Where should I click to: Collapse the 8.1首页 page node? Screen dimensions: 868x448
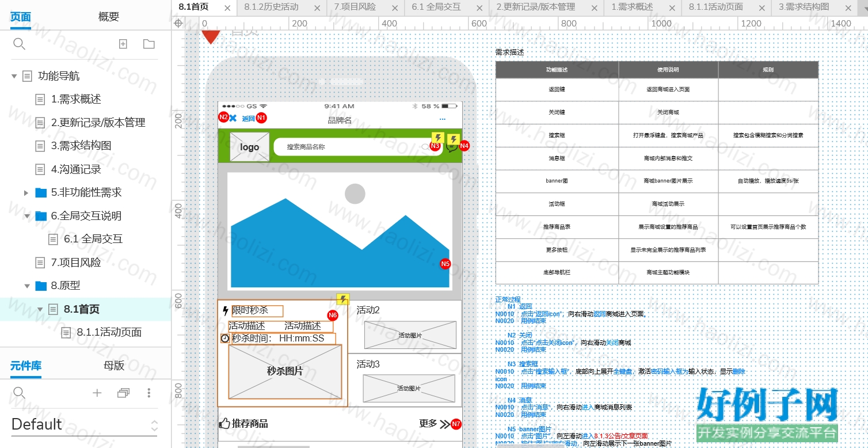(x=40, y=309)
